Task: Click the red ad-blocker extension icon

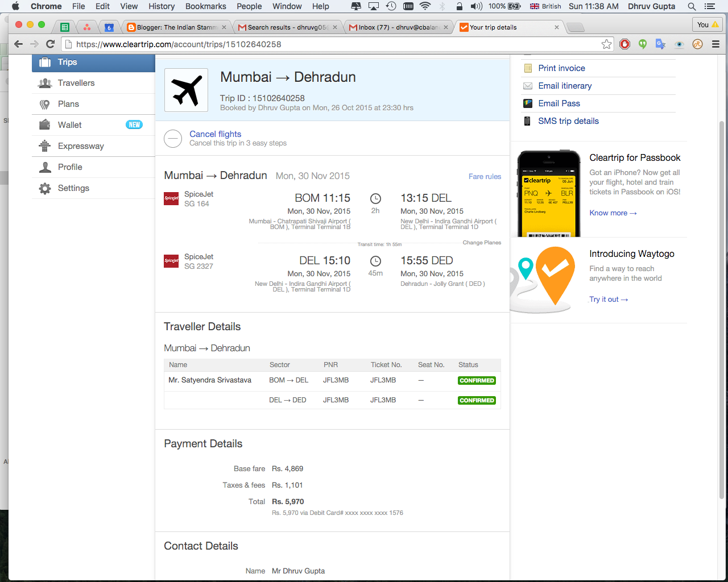Action: pyautogui.click(x=625, y=44)
